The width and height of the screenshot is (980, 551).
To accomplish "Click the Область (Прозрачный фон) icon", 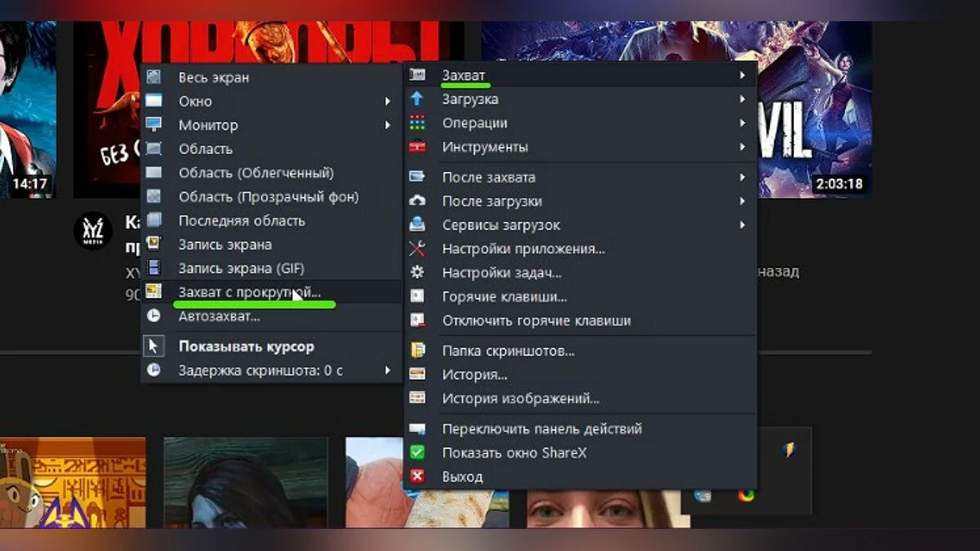I will (x=154, y=197).
